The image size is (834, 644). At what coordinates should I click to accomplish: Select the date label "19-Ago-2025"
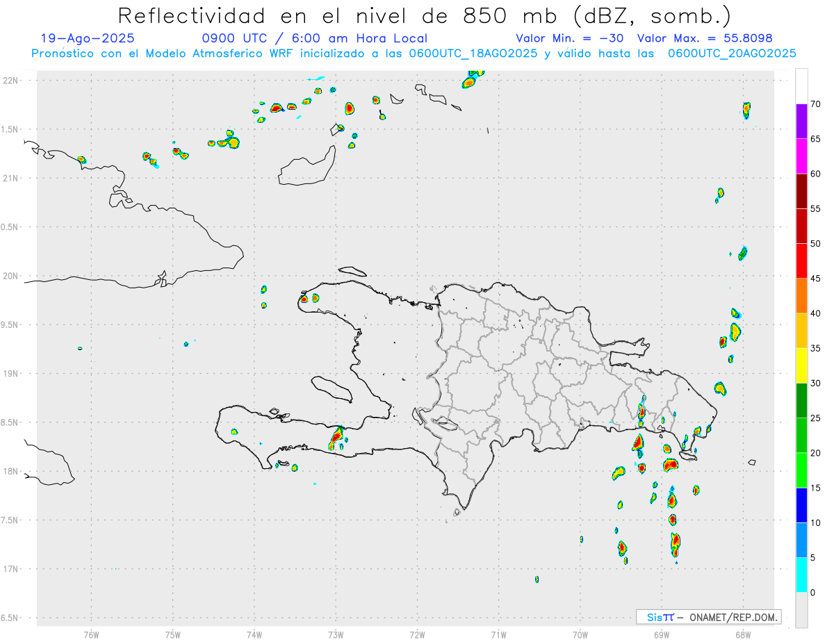(x=88, y=38)
